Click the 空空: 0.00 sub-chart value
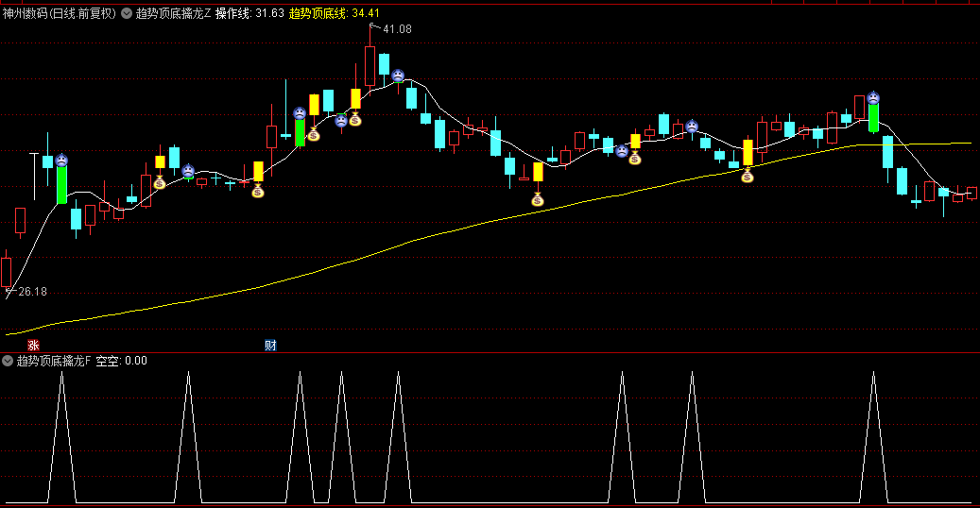 (x=121, y=361)
